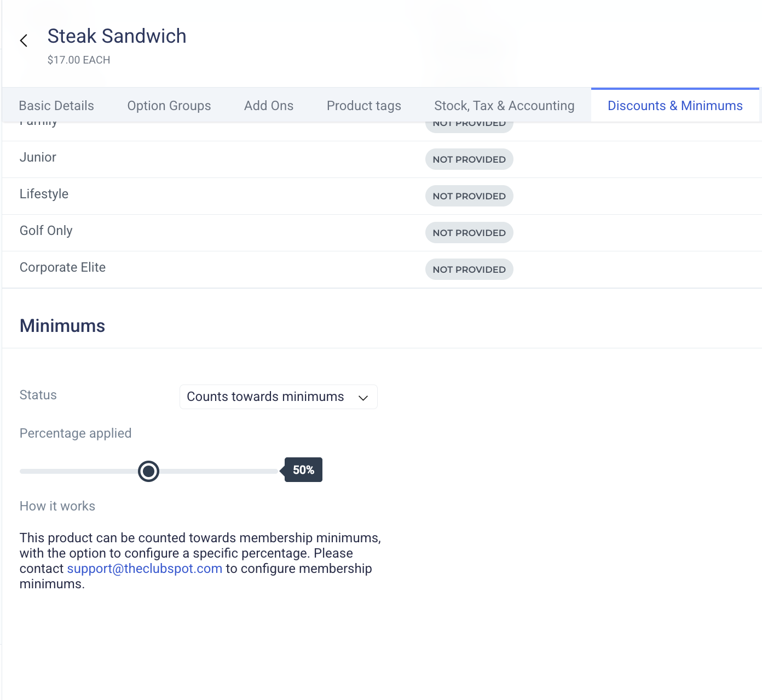The image size is (762, 700).
Task: Select the Stock, Tax & Accounting tab
Action: click(x=504, y=106)
